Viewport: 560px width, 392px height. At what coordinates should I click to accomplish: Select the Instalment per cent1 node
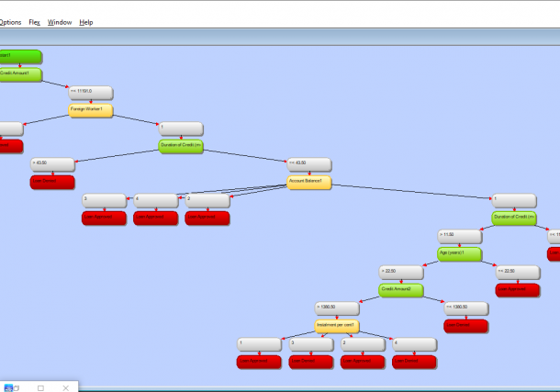point(336,326)
